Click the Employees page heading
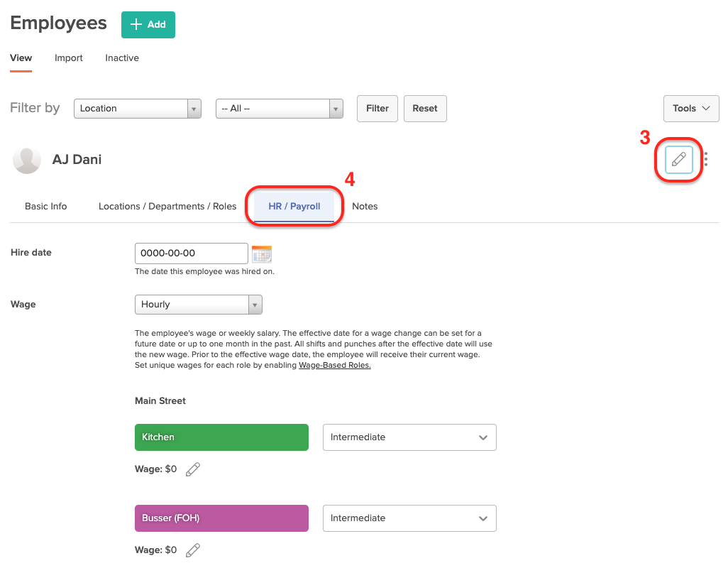 point(58,23)
